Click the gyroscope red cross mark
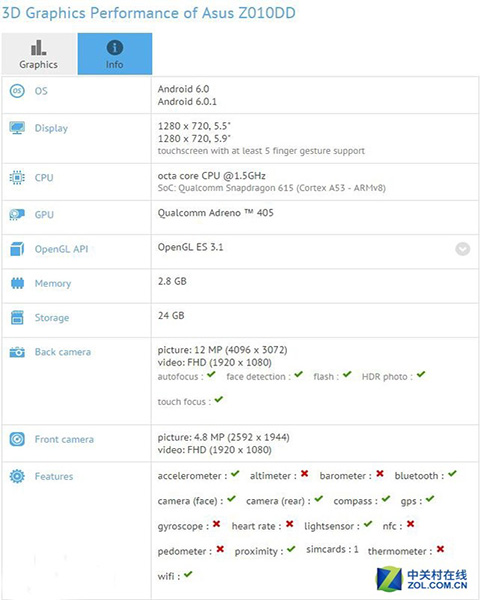Screen dimensions: 480x600 [216, 524]
